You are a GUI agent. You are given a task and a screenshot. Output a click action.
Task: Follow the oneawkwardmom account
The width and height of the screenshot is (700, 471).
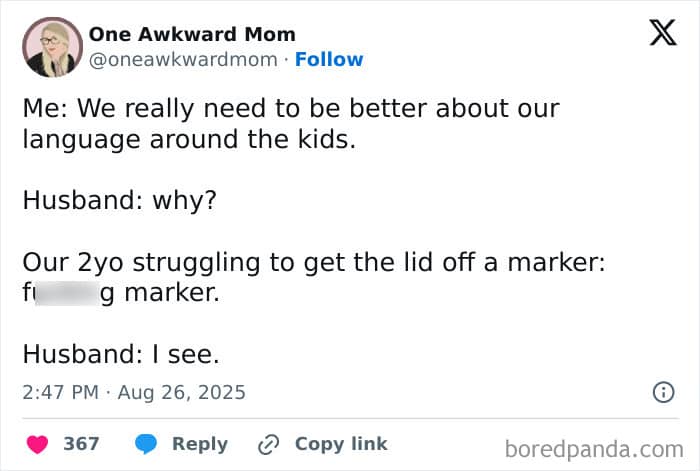point(329,60)
